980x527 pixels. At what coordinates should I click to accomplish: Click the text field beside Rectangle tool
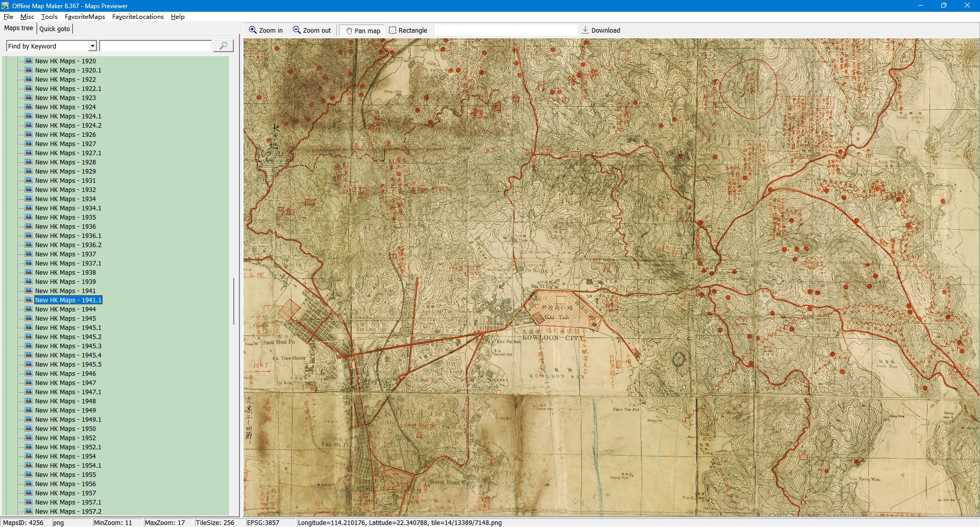(505, 30)
